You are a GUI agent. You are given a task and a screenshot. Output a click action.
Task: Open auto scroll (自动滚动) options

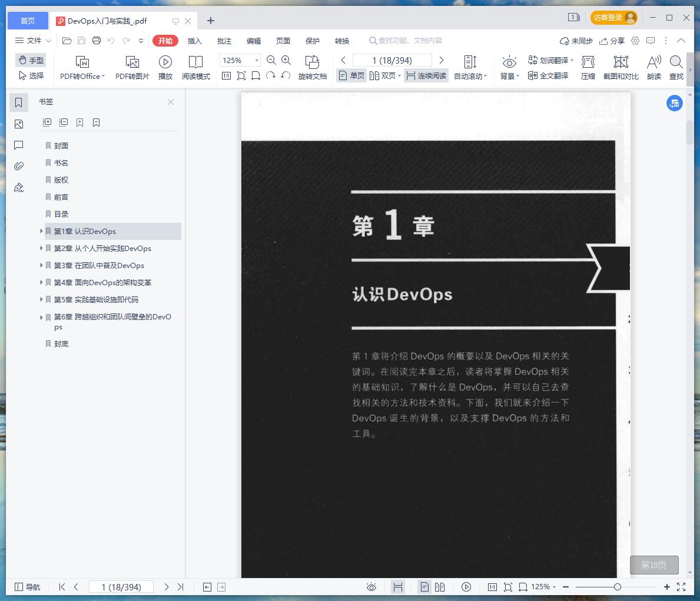470,68
